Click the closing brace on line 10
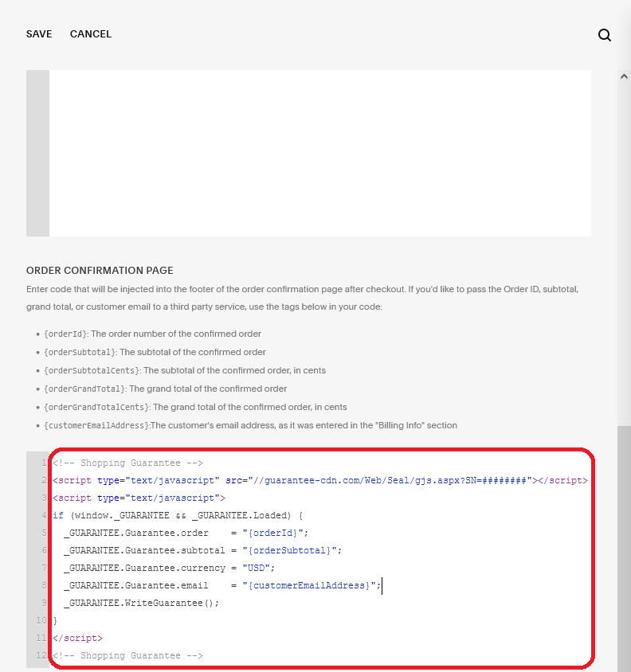The height and width of the screenshot is (672, 631). (x=55, y=621)
